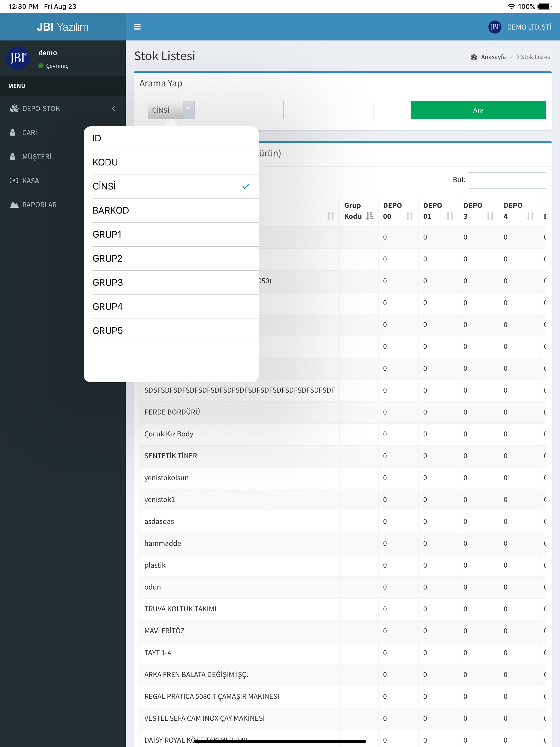Click the CARİ person icon
The height and width of the screenshot is (747, 560).
click(x=13, y=132)
